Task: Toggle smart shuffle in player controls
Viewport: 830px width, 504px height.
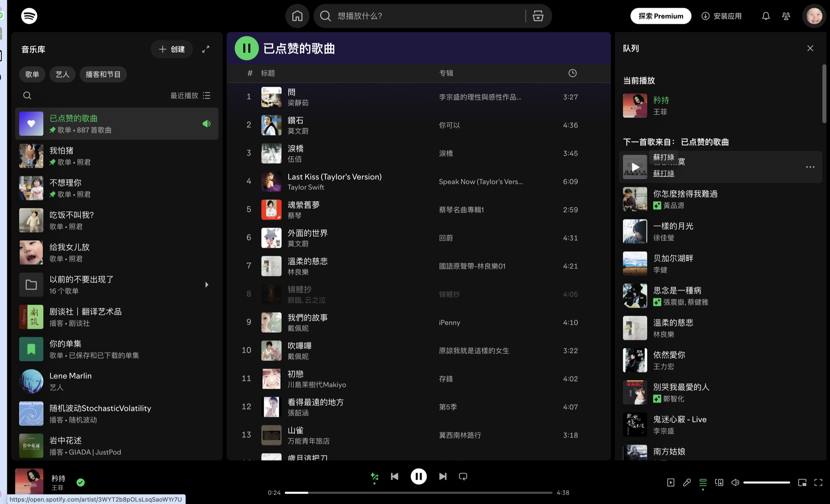Action: click(x=374, y=476)
